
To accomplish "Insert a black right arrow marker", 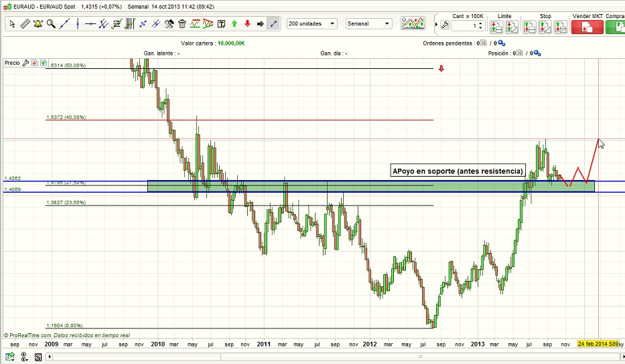I will point(261,24).
